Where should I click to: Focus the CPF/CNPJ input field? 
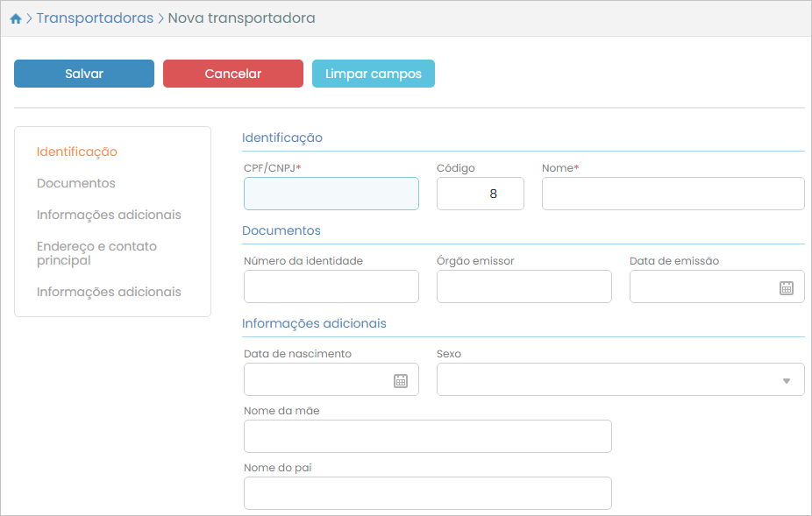[331, 194]
